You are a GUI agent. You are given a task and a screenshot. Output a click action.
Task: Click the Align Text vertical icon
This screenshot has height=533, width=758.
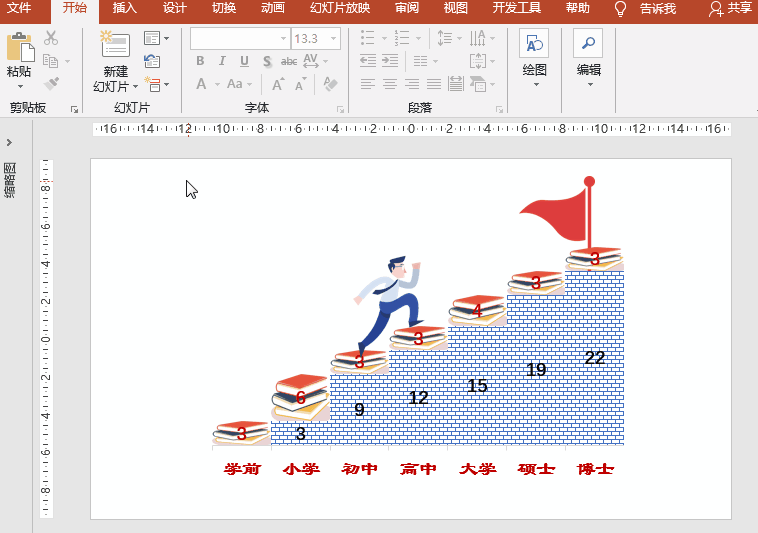tap(478, 61)
